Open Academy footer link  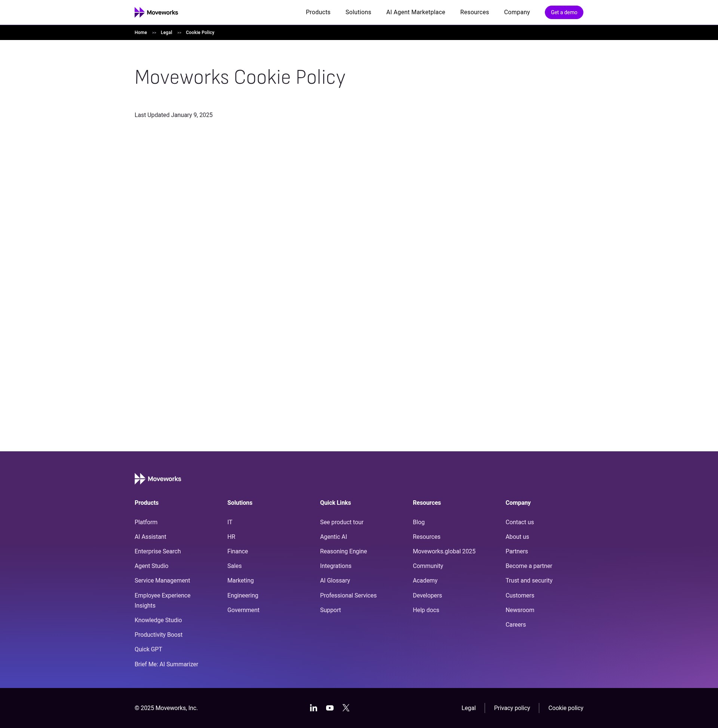tap(425, 581)
